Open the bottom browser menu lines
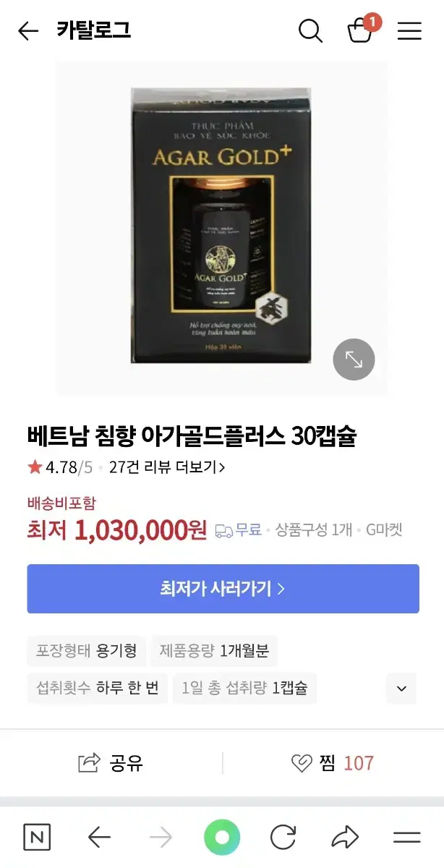Viewport: 444px width, 868px height. [x=407, y=838]
